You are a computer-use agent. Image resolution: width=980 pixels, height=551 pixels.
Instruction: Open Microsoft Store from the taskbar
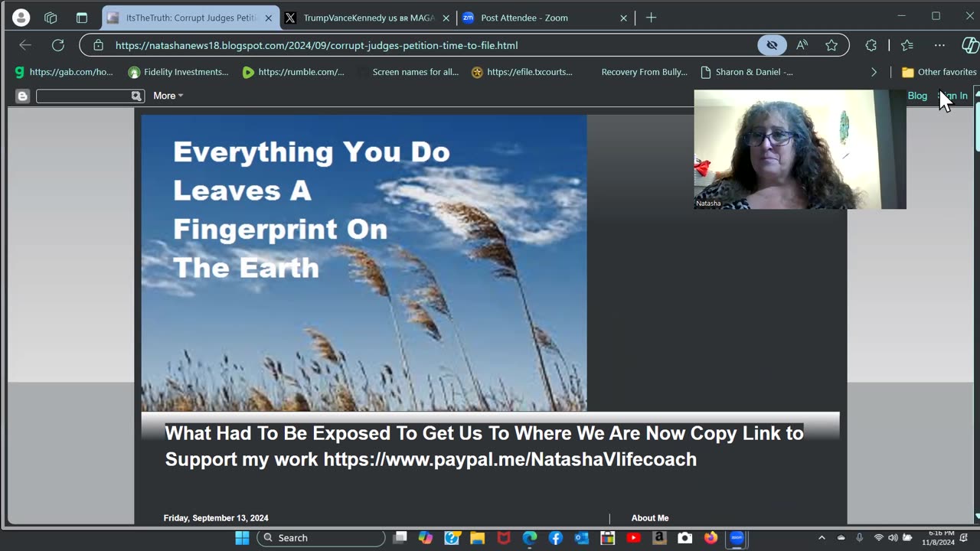(608, 538)
